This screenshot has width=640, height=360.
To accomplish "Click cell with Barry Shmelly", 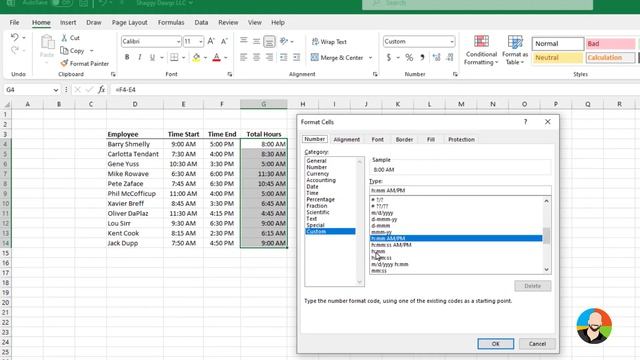I will (x=135, y=144).
